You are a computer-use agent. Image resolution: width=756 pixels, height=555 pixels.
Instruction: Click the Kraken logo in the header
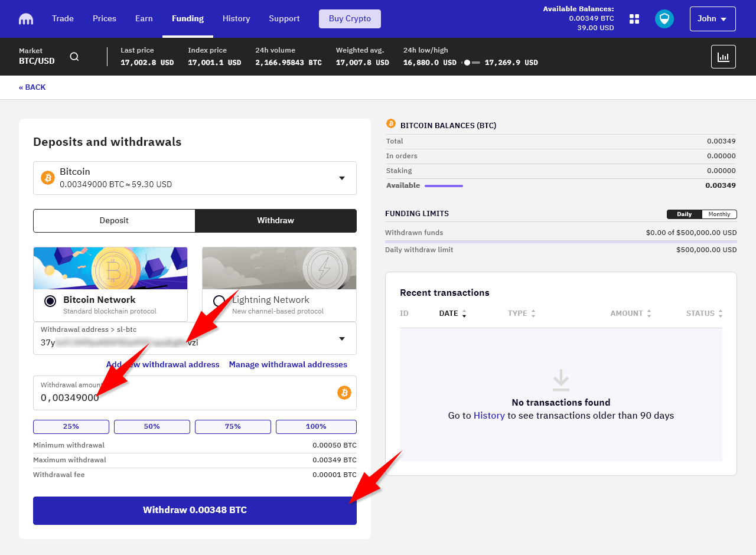(x=26, y=19)
